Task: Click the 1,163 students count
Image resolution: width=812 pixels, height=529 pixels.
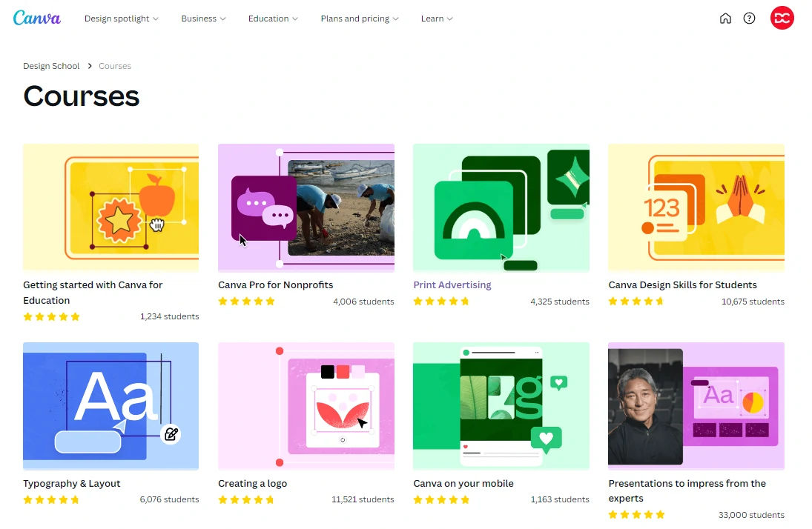Action: click(560, 499)
